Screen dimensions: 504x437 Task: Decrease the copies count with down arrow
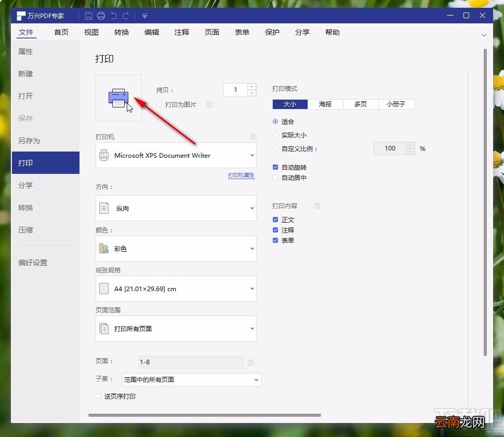pyautogui.click(x=251, y=93)
